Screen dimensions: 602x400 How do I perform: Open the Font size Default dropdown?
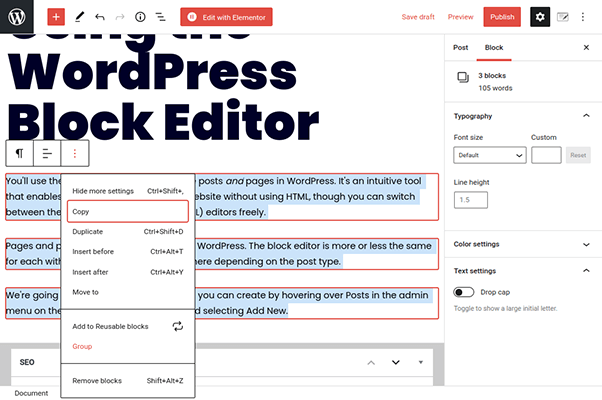pos(490,155)
